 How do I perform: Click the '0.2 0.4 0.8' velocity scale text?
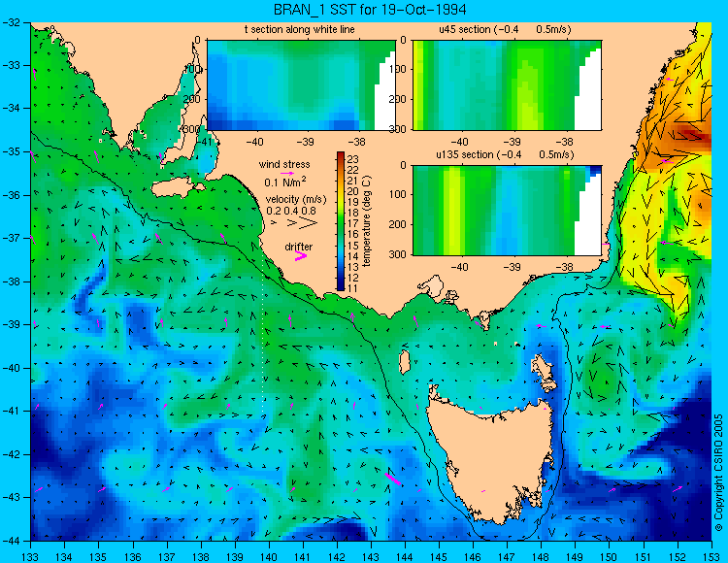[291, 211]
